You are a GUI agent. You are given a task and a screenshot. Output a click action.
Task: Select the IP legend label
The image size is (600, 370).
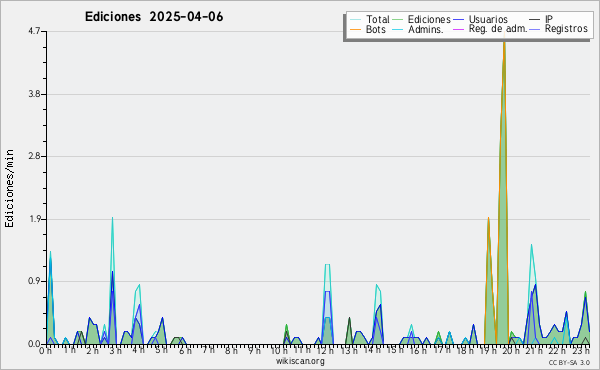(549, 19)
